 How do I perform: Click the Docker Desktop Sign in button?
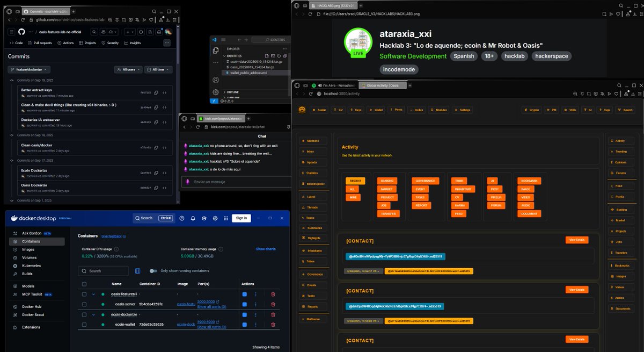coord(241,218)
